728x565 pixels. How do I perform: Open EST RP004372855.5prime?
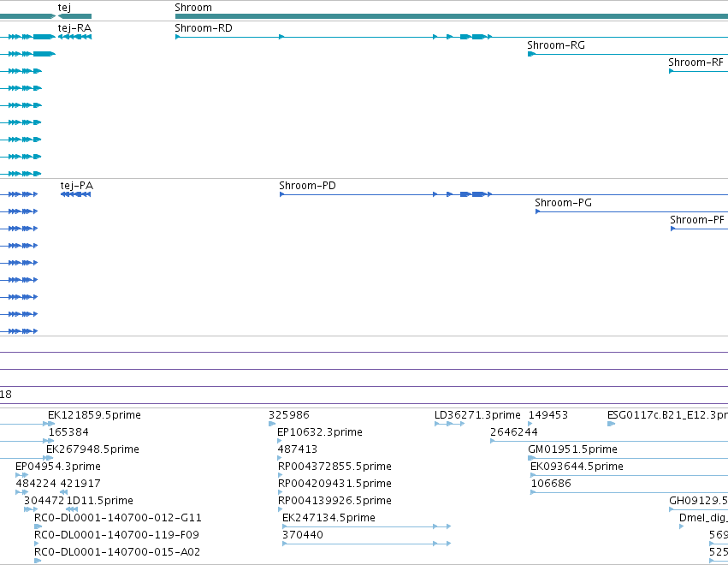click(334, 467)
